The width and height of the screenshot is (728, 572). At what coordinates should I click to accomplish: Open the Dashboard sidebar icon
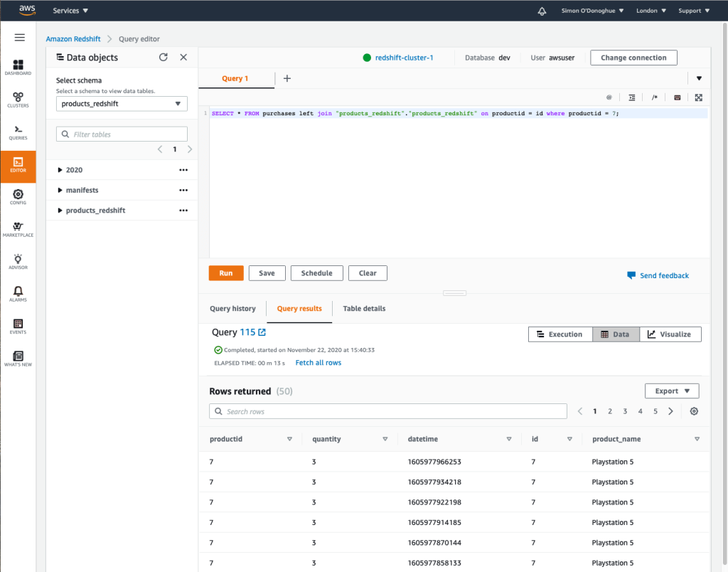point(18,67)
